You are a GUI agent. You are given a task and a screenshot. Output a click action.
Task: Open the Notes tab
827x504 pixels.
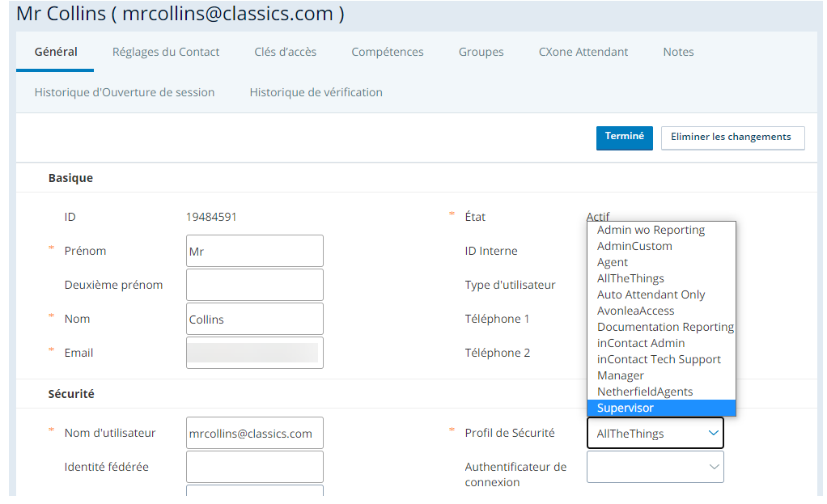(678, 51)
